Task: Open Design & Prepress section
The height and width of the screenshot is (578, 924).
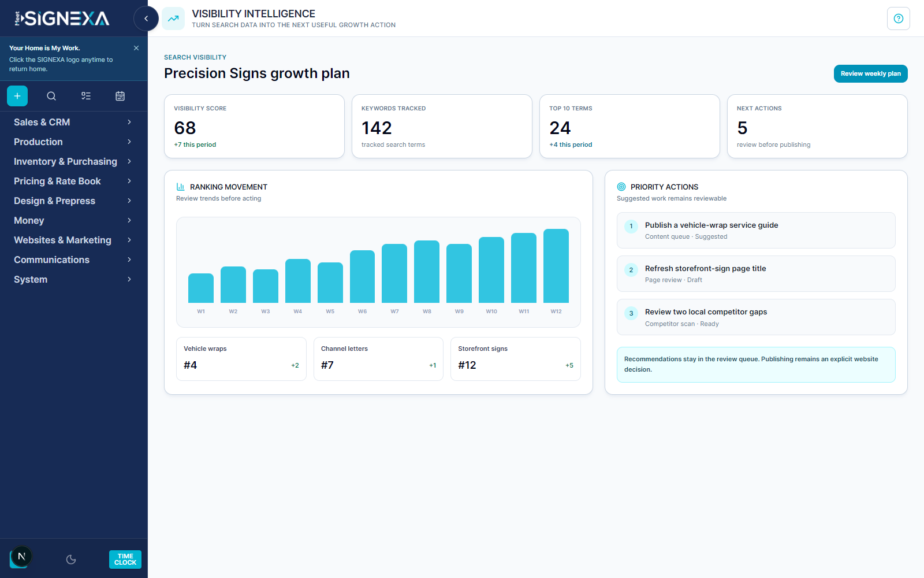Action: (x=74, y=201)
